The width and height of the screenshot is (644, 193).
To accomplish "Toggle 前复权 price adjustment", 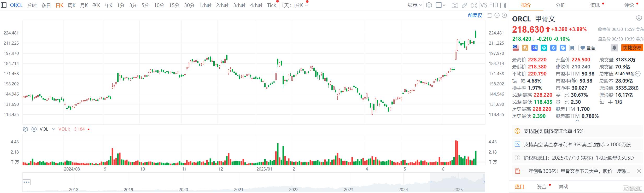I will point(475,15).
